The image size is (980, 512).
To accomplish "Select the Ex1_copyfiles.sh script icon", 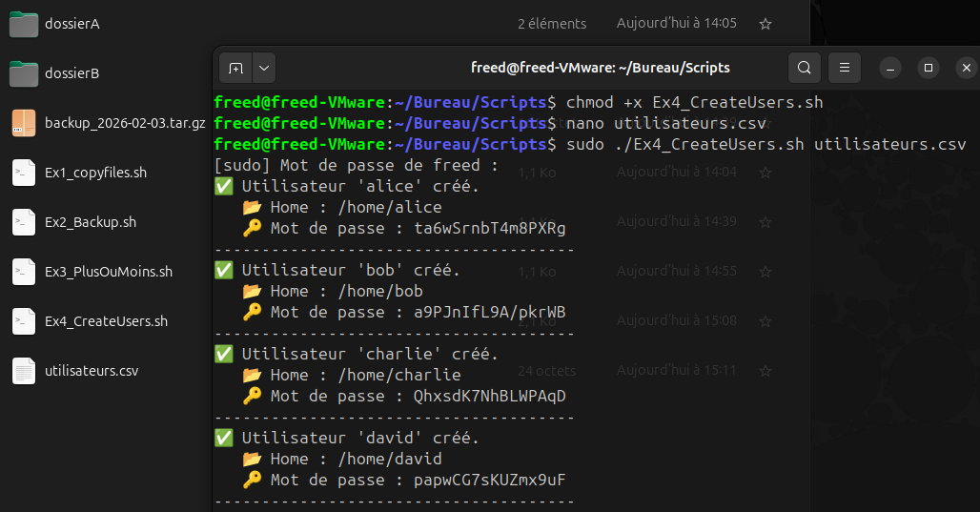I will tap(24, 173).
